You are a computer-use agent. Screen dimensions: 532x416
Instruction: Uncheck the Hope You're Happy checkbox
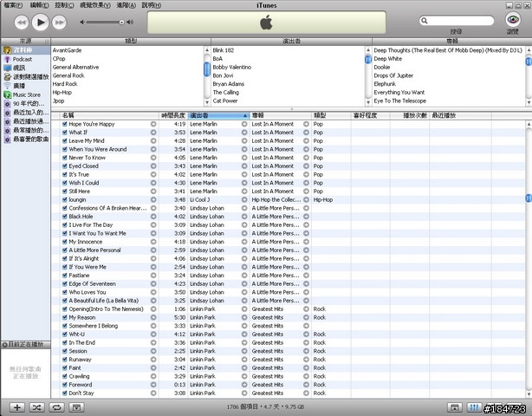pos(64,124)
